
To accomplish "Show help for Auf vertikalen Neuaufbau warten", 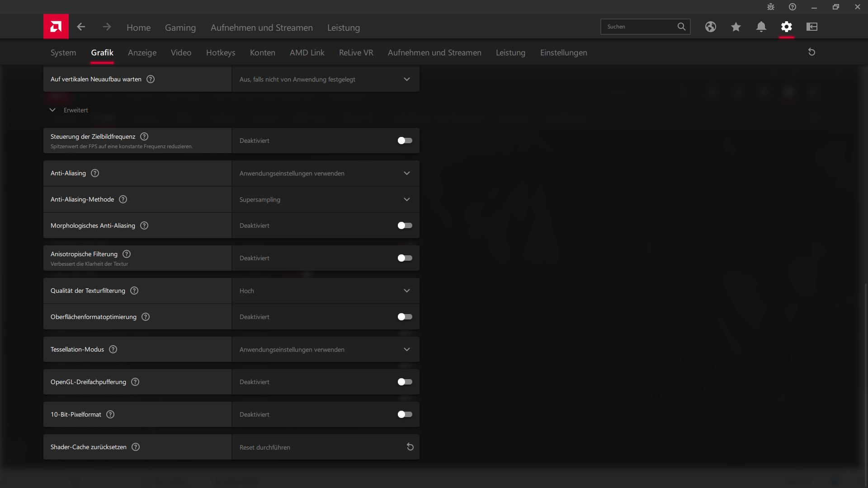I will tap(151, 79).
